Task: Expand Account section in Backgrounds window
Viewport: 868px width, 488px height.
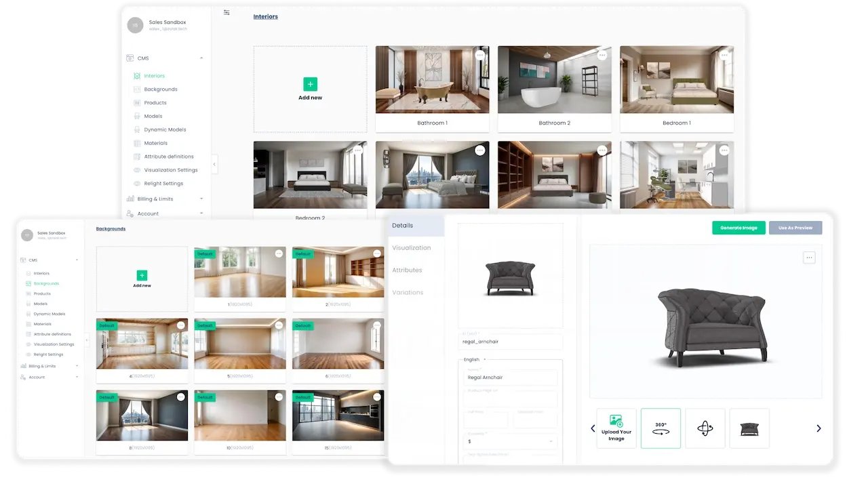Action: click(77, 377)
